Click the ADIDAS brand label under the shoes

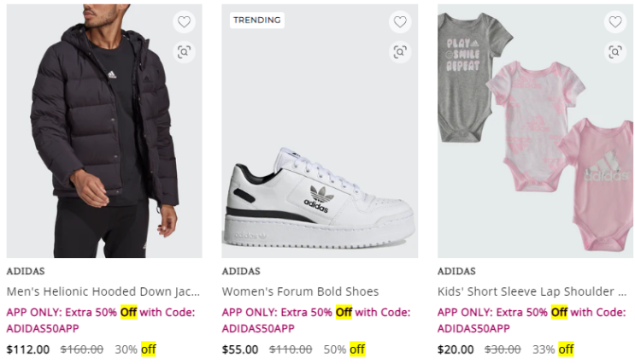(241, 272)
